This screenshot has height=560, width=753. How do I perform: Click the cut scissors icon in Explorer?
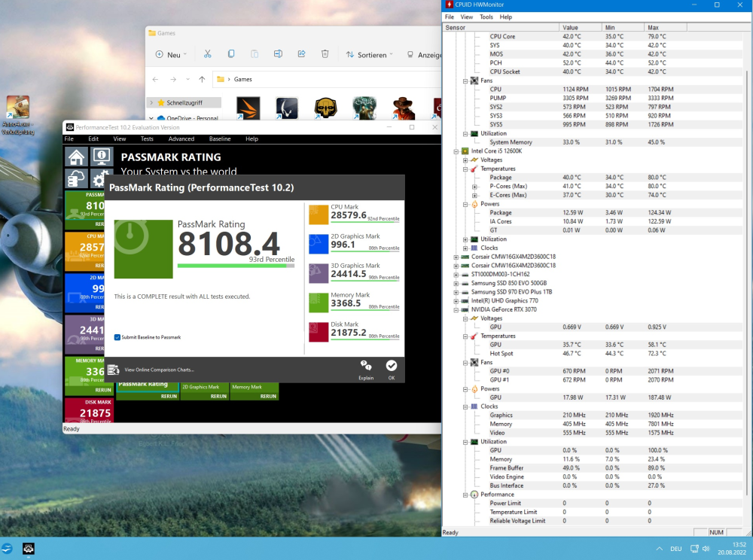[208, 54]
